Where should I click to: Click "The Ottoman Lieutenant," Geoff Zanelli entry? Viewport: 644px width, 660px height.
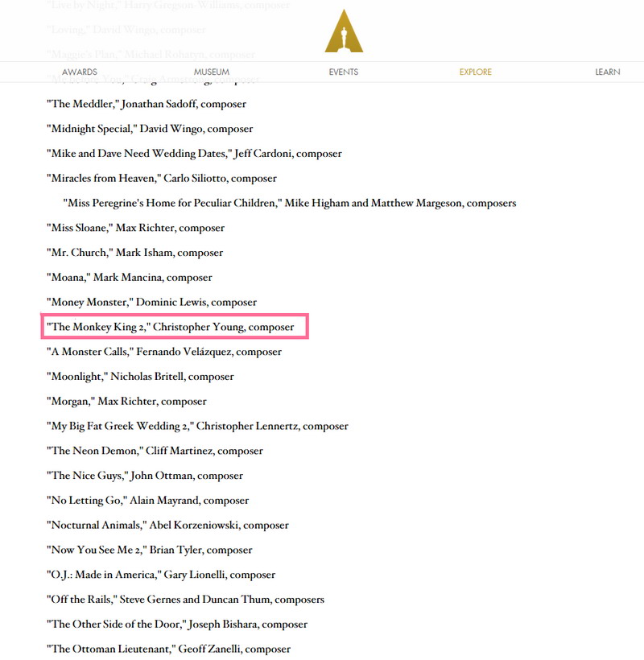click(168, 649)
